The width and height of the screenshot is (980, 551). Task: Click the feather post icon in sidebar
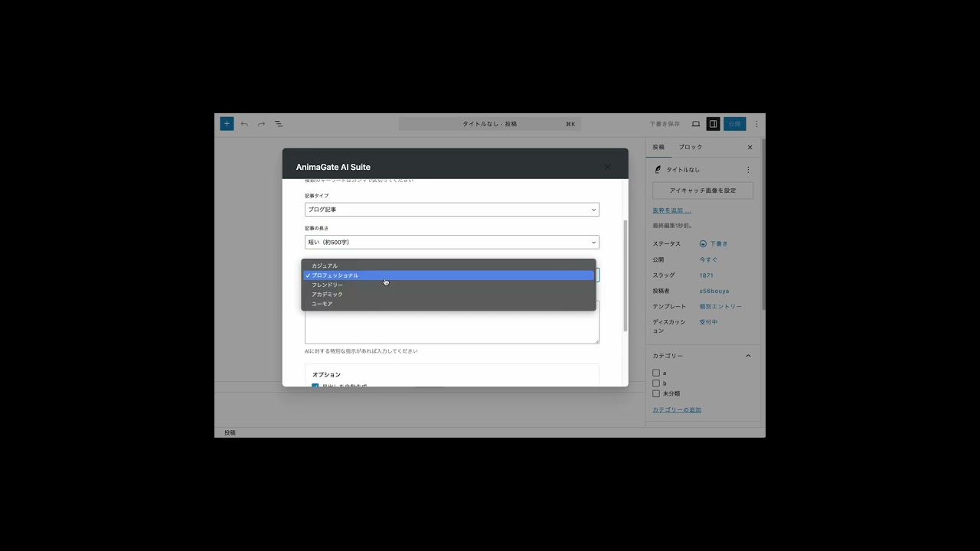click(x=658, y=170)
